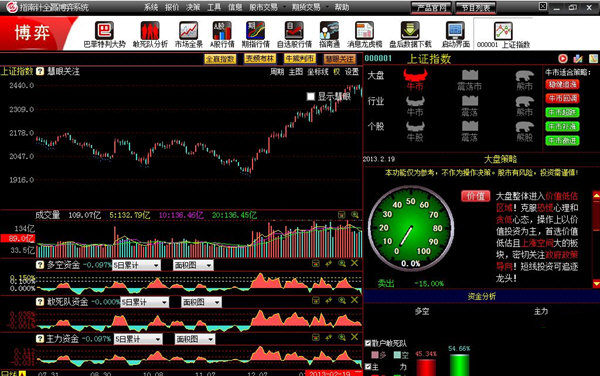Open the A股行情 toolbar icon
Screen dimensions: 600x376
tap(222, 31)
